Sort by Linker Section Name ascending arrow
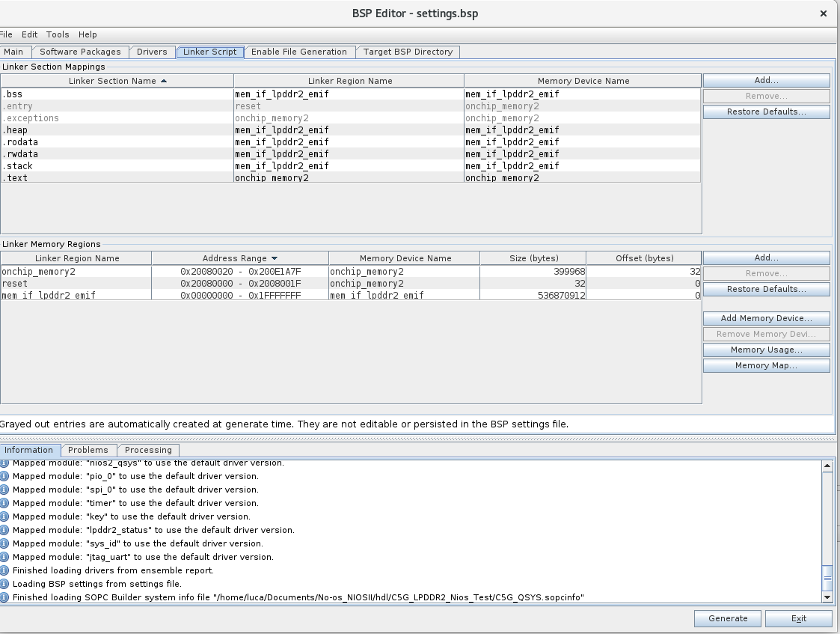This screenshot has height=634, width=840. tap(164, 81)
